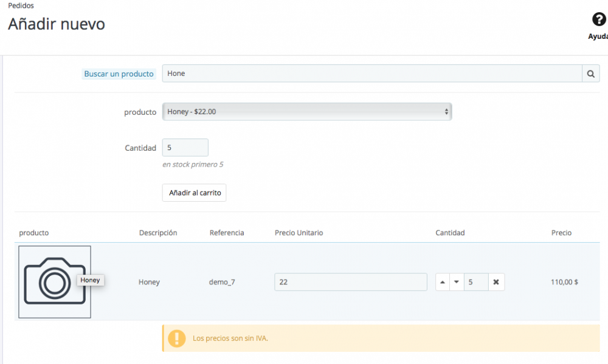Click the 110,00 $ price total
This screenshot has width=608, height=364.
click(564, 282)
